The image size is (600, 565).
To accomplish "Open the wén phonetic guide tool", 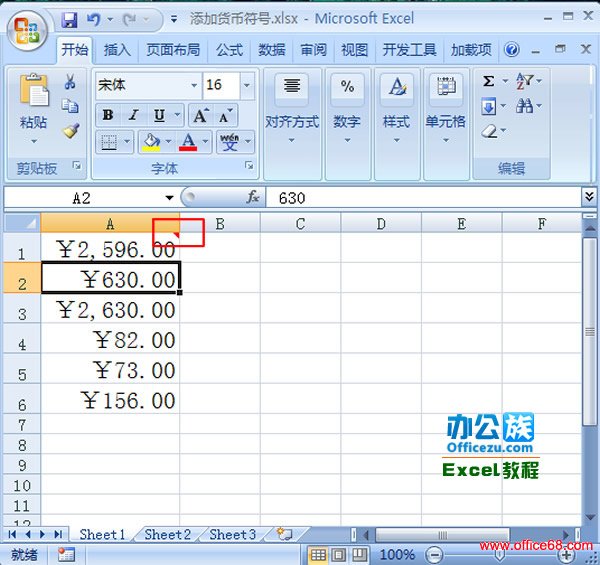I will point(230,142).
